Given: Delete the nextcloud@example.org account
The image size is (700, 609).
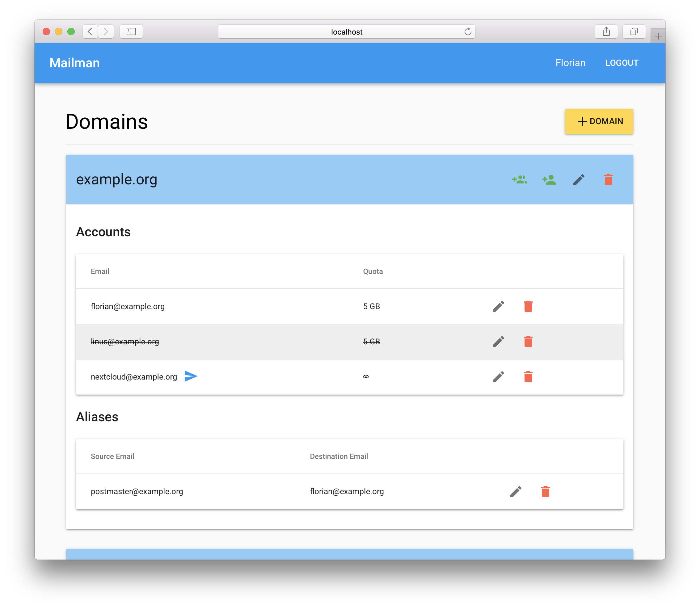Looking at the screenshot, I should 528,376.
